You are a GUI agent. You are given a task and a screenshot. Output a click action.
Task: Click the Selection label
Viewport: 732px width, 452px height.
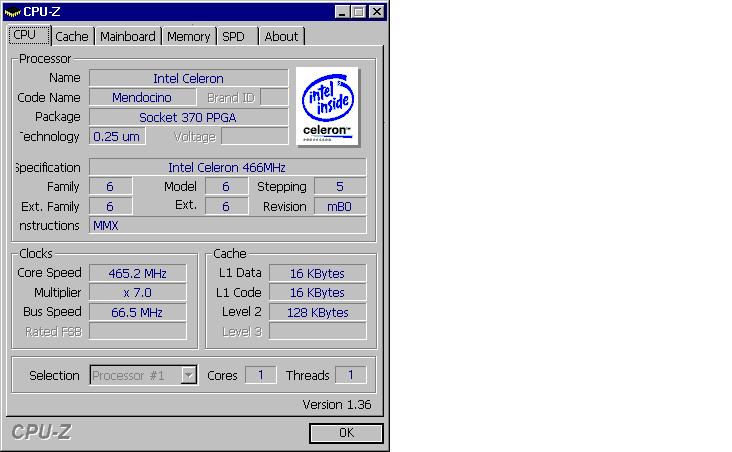click(x=54, y=375)
